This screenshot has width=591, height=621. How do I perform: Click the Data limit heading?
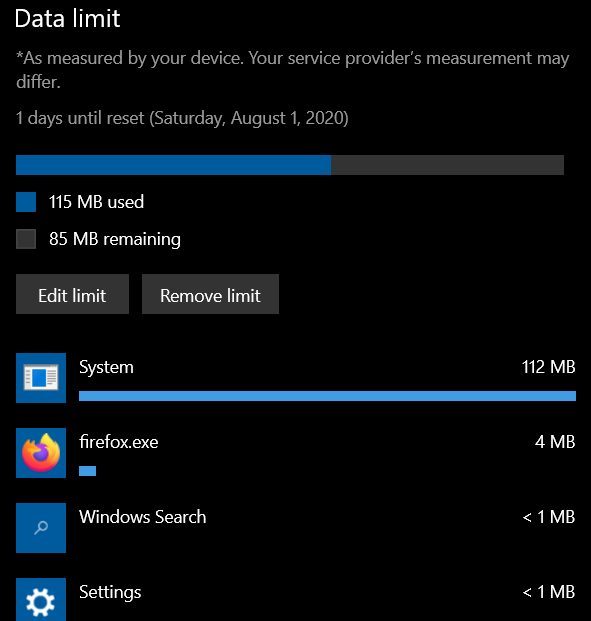click(67, 19)
